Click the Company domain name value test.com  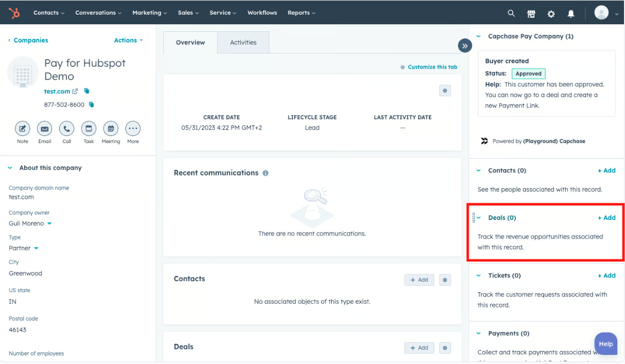pyautogui.click(x=21, y=197)
